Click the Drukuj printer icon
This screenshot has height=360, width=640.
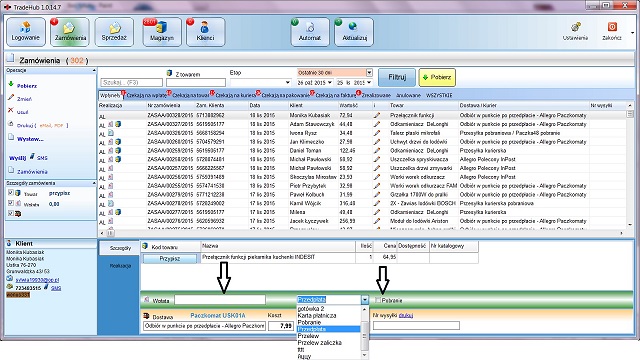[x=11, y=124]
